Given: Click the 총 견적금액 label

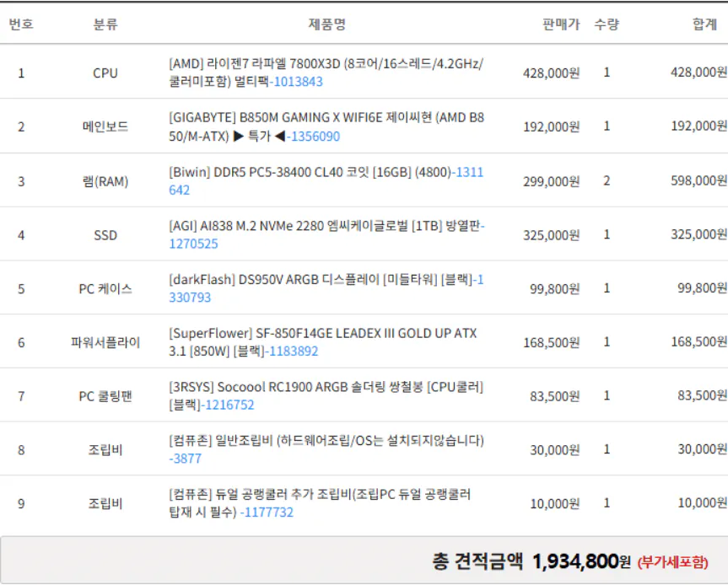Looking at the screenshot, I should [477, 561].
